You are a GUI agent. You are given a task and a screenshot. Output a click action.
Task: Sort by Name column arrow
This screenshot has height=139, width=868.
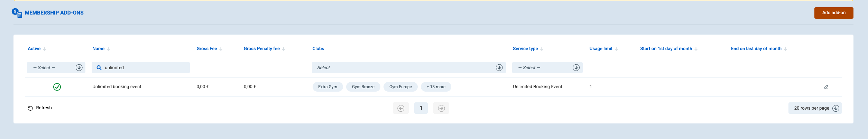(108, 49)
